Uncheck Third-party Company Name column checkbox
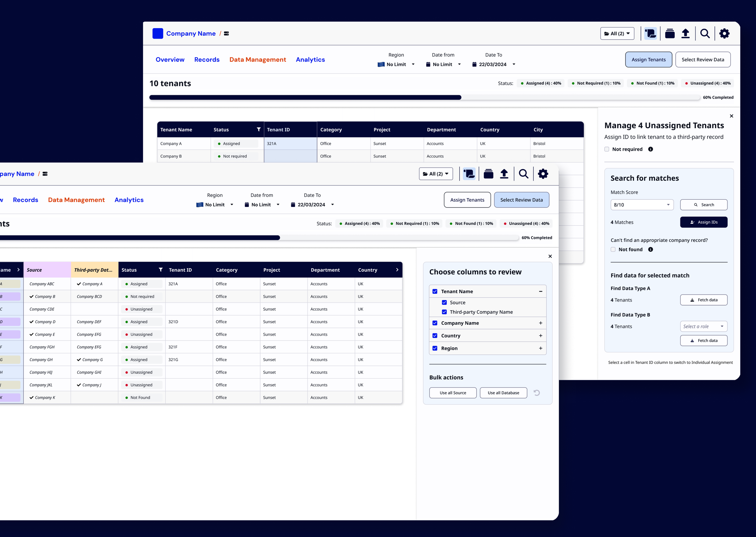This screenshot has height=537, width=756. tap(444, 312)
